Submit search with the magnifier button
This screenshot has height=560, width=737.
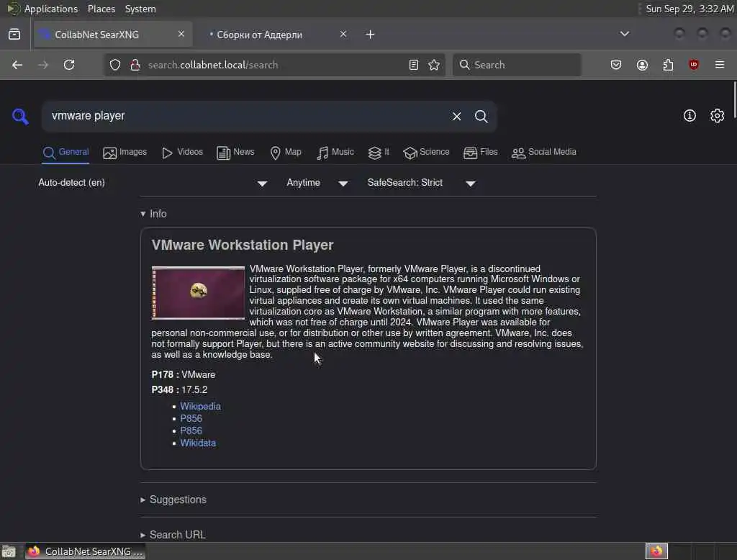481,116
